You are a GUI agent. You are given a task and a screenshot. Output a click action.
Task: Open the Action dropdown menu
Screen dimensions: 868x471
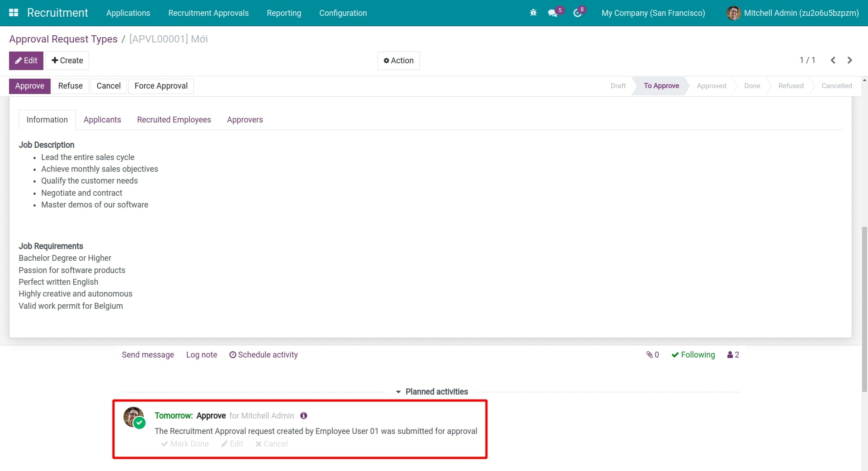coord(398,61)
